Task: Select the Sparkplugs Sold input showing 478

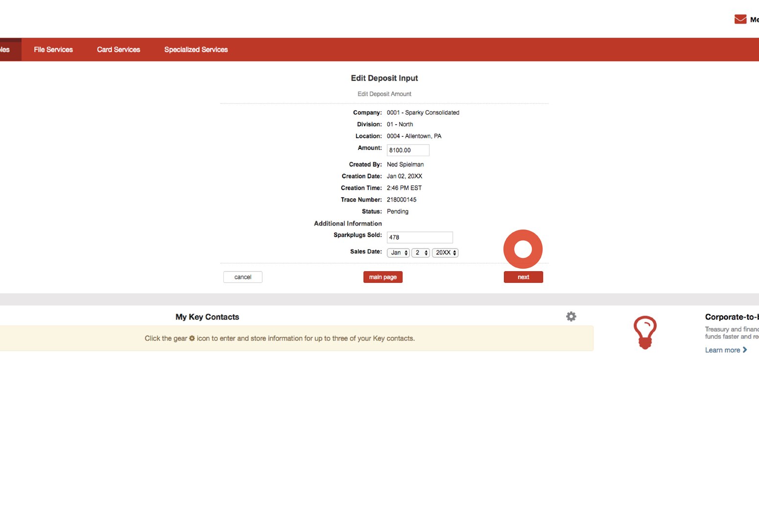Action: point(419,237)
